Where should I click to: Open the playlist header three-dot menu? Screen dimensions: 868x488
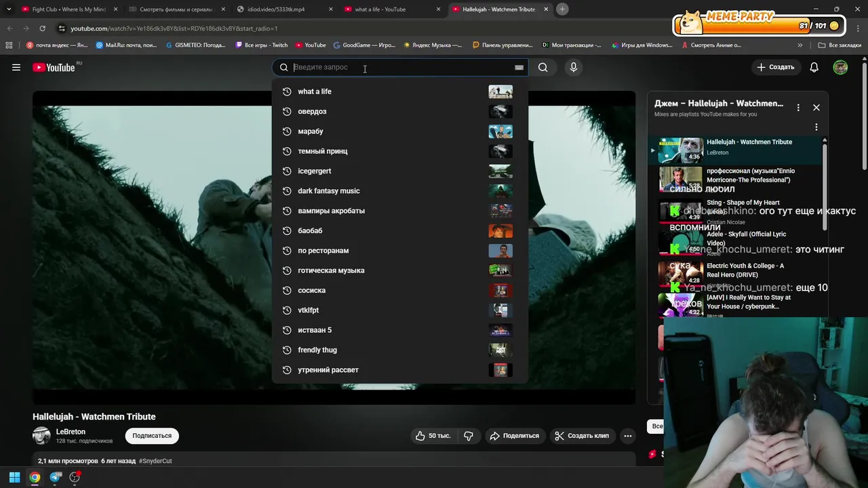point(798,107)
